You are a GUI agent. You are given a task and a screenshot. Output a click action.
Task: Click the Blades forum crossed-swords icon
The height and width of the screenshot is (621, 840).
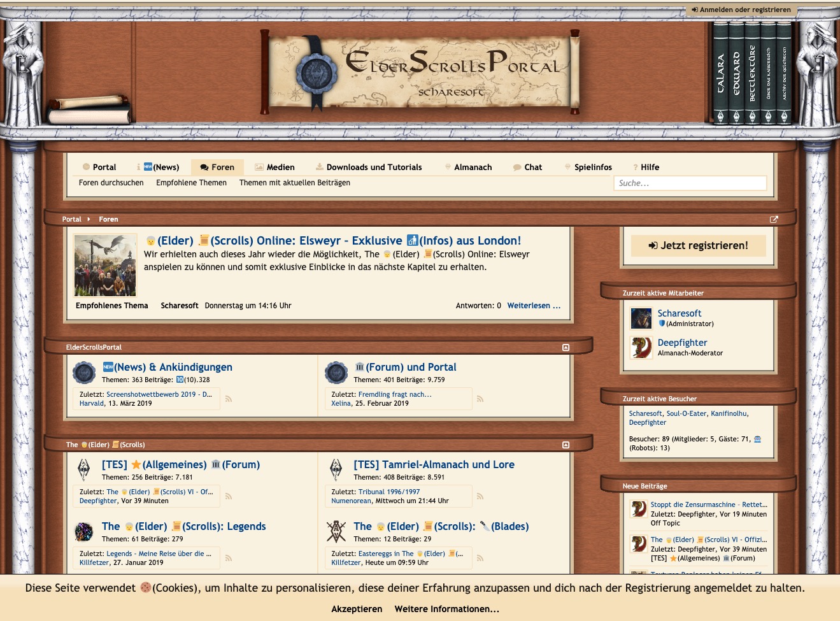click(x=336, y=531)
